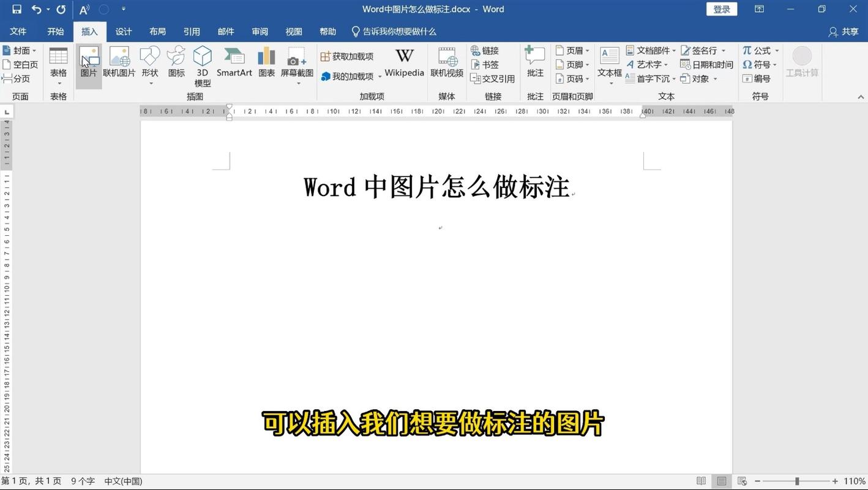This screenshot has height=490, width=868.
Task: Insert a chart with 图表
Action: tap(266, 62)
